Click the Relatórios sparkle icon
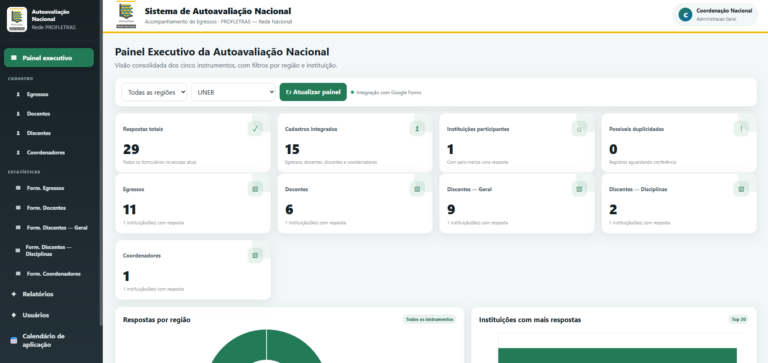Screen dimensions: 768x363 coord(14,294)
